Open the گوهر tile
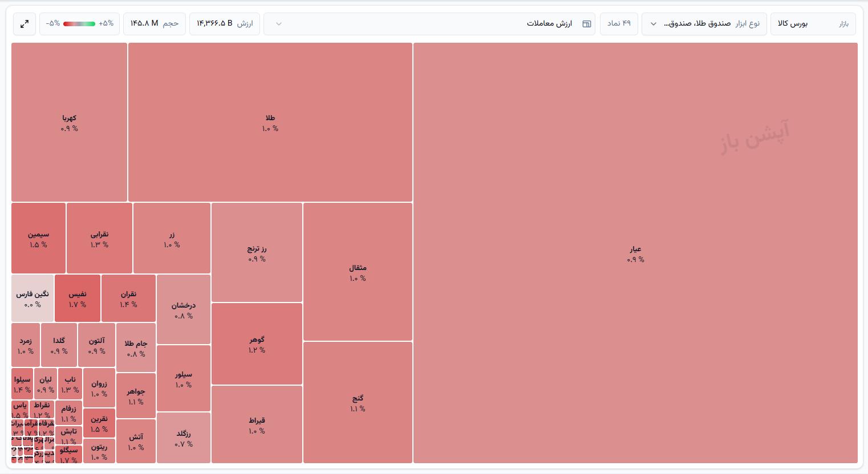The height and width of the screenshot is (474, 868). [257, 344]
